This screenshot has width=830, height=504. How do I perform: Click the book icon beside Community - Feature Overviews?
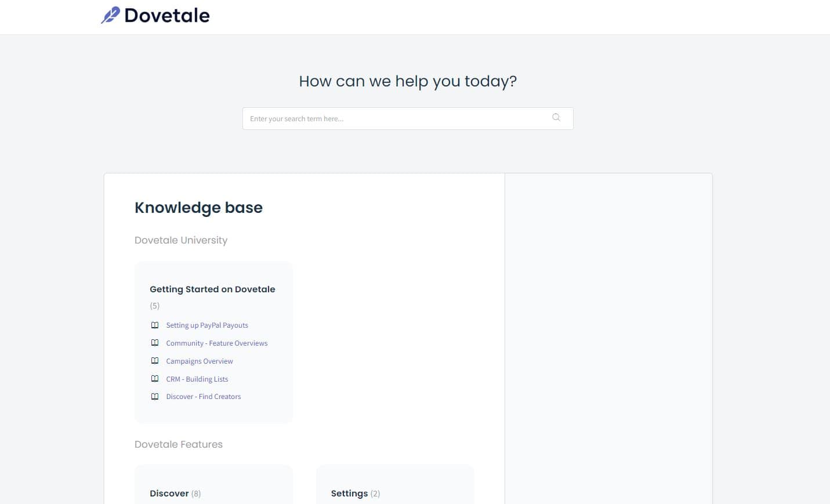point(155,343)
